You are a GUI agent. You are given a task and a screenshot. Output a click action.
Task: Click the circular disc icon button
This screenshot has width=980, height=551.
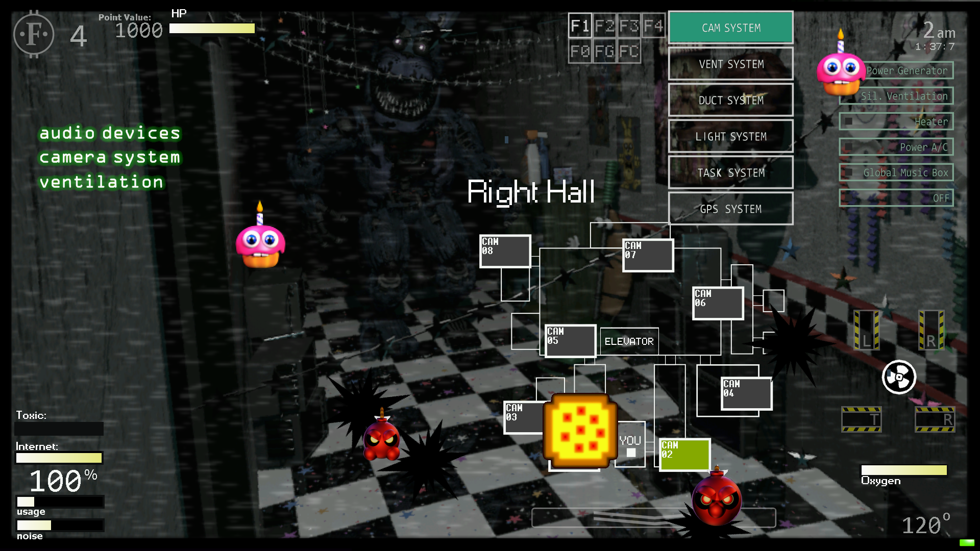(x=898, y=377)
